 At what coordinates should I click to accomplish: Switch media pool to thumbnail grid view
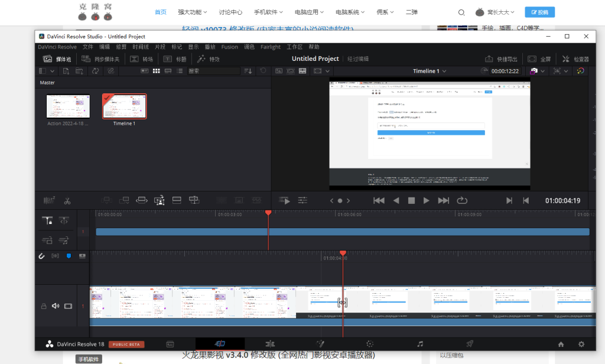tap(156, 71)
